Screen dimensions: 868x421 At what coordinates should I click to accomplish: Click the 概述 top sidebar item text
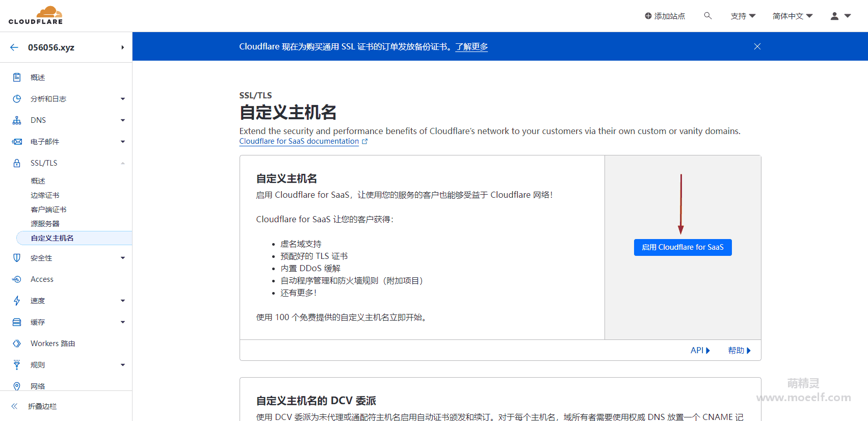pos(38,77)
